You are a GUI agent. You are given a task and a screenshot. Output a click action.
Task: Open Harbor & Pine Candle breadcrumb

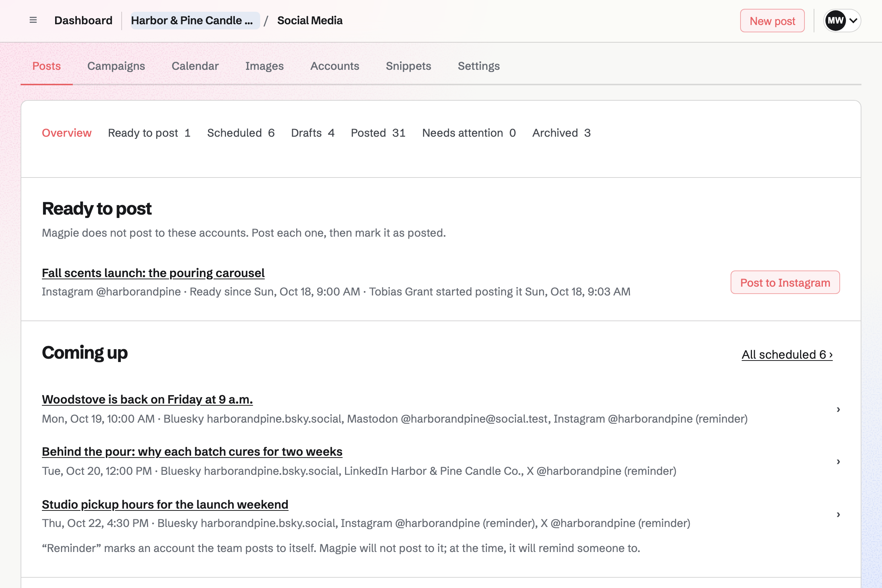coord(195,20)
